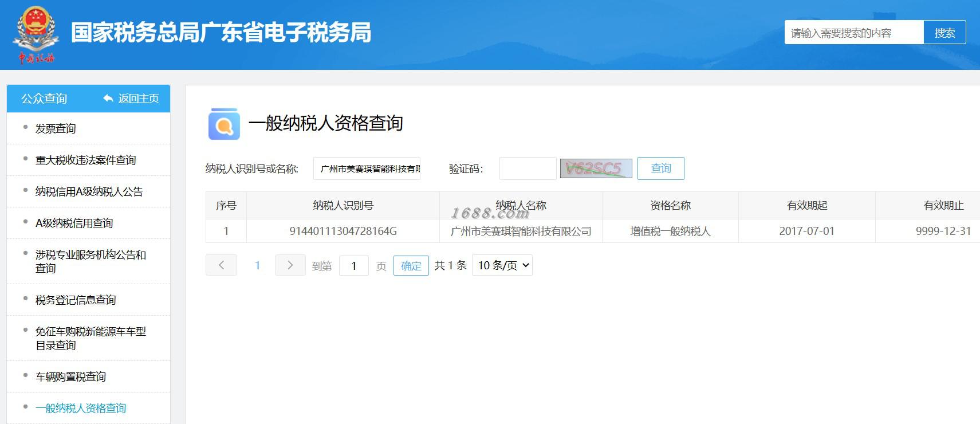Image resolution: width=980 pixels, height=424 pixels.
Task: Focus the 到第 page number input
Action: [354, 266]
